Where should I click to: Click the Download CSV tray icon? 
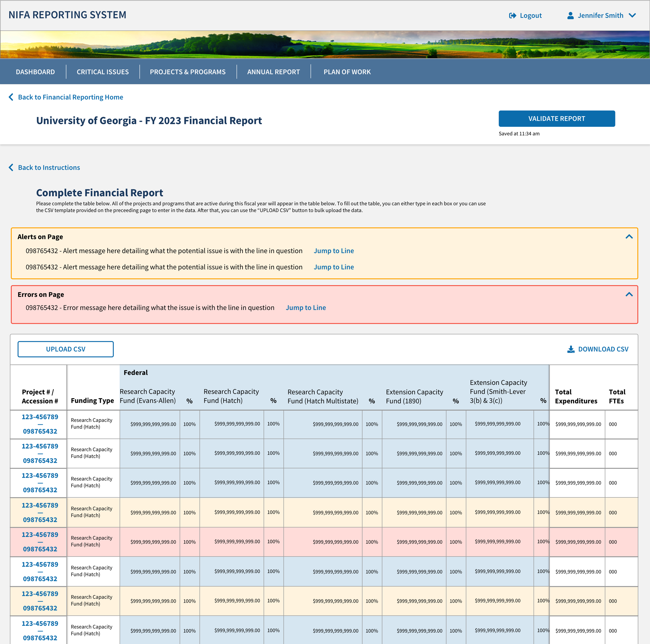click(x=571, y=349)
